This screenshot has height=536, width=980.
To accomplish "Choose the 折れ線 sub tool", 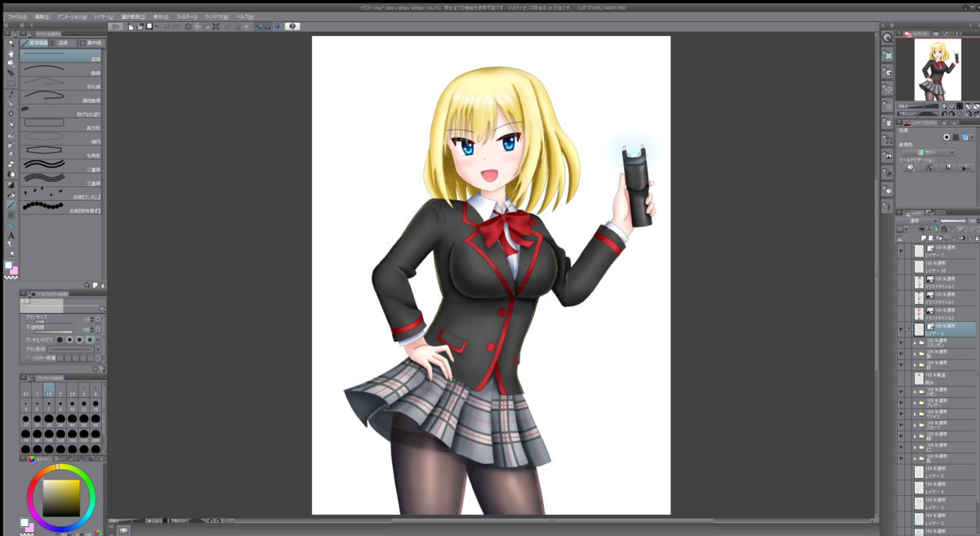I will click(x=61, y=83).
